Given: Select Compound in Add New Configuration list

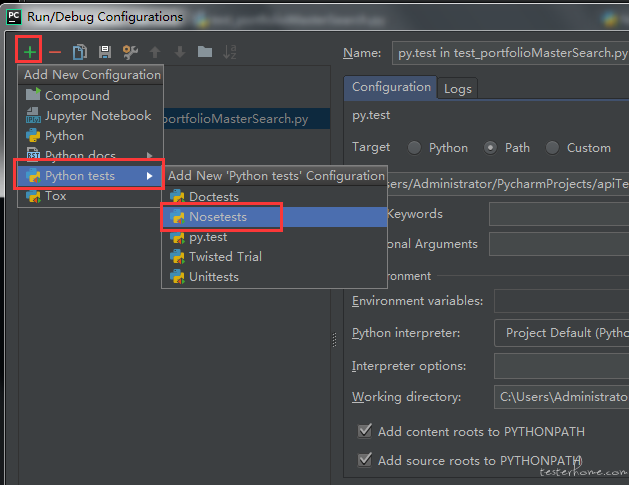Looking at the screenshot, I should (90, 95).
